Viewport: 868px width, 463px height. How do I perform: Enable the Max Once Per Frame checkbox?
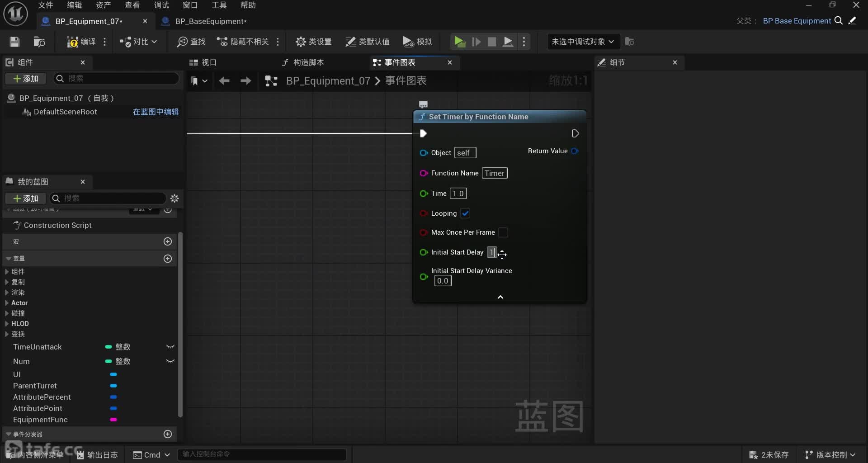coord(503,232)
